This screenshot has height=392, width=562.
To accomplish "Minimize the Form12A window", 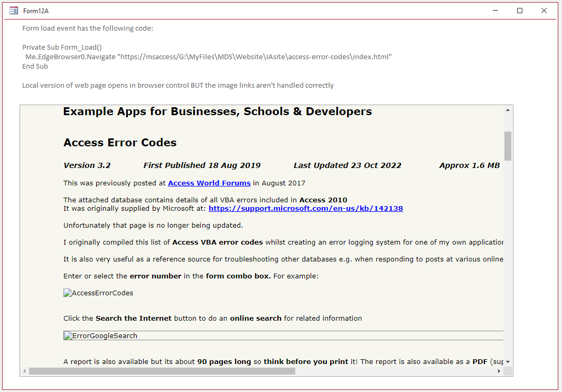I will click(495, 11).
